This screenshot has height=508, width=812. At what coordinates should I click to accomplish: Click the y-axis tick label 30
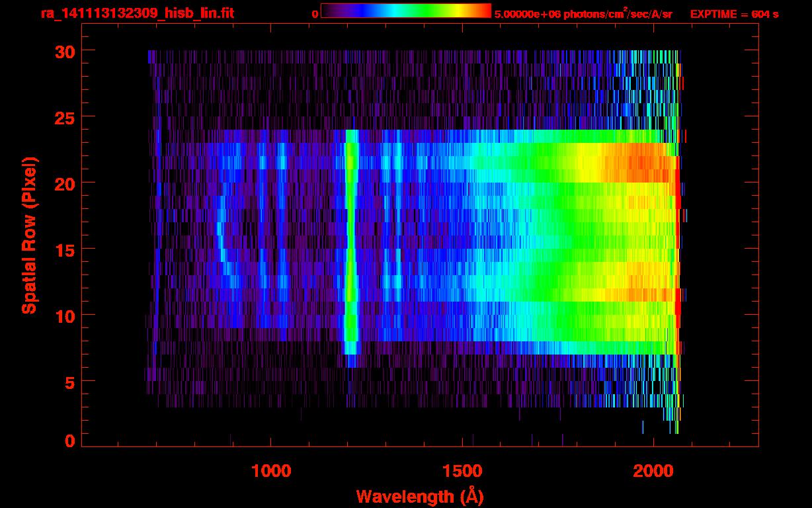pos(65,51)
